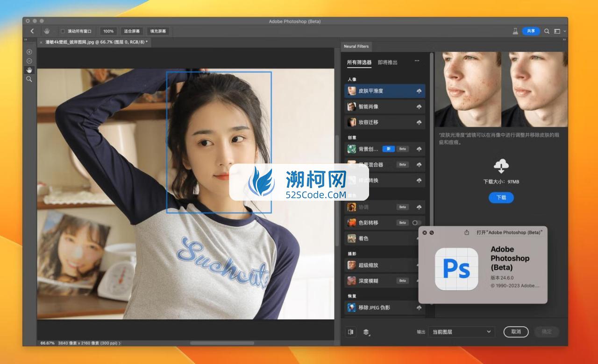The width and height of the screenshot is (598, 364).
Task: Click the 66.67% zoom field in status bar
Action: tap(48, 343)
